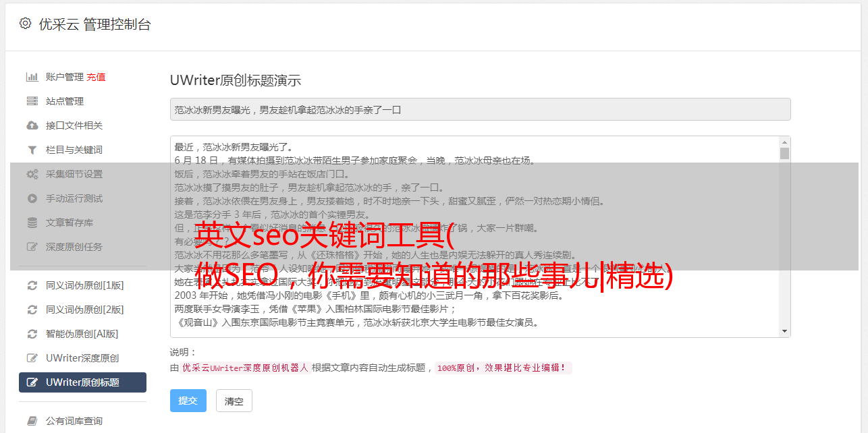This screenshot has height=433, width=868.
Task: Click the textarea scrollbar down arrow
Action: (784, 331)
